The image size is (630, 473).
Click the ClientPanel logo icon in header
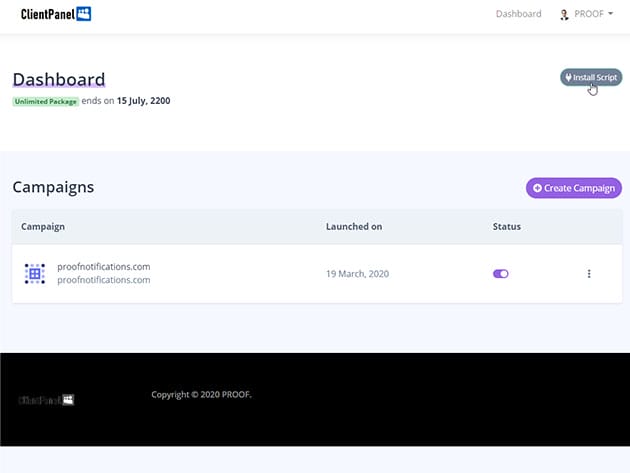[83, 14]
